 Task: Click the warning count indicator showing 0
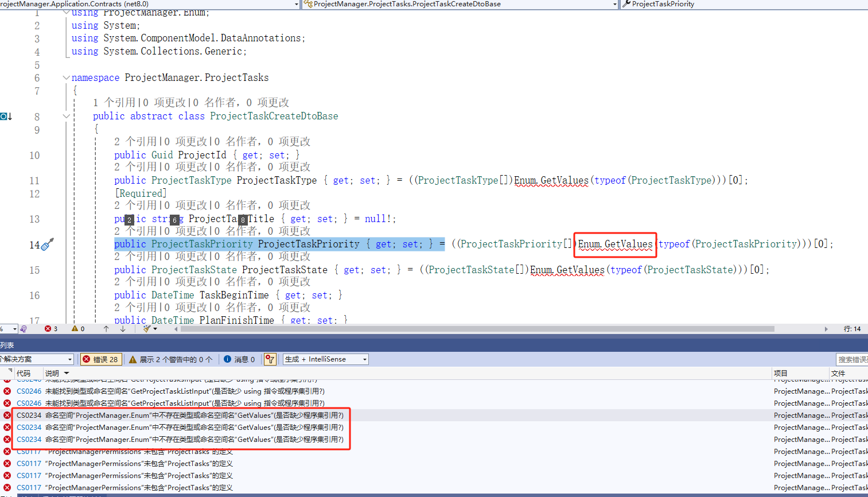click(x=78, y=329)
